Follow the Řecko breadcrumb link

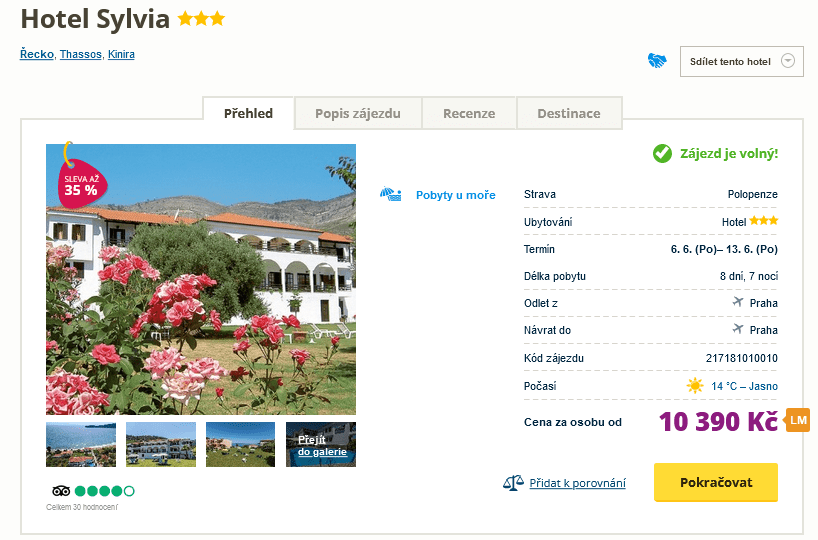coord(37,54)
